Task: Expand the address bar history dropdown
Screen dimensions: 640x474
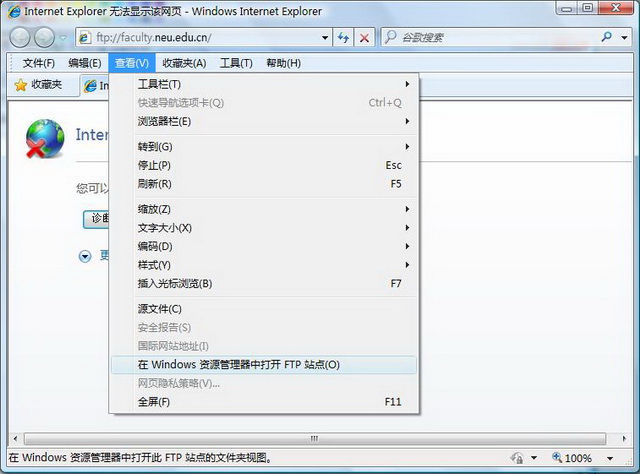Action: 325,38
